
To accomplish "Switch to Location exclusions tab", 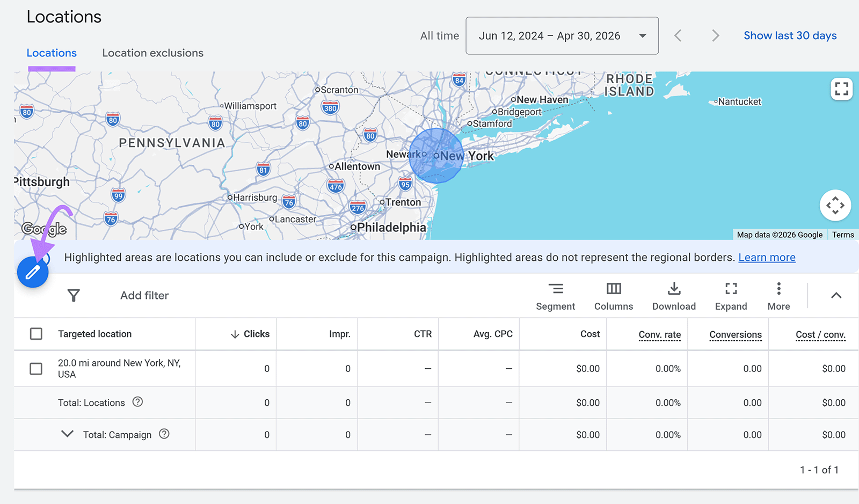I will point(153,53).
